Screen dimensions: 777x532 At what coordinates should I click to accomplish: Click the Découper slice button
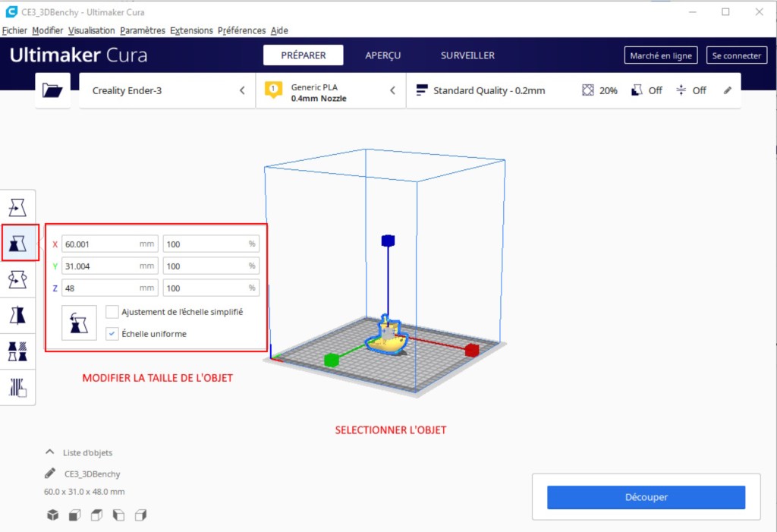646,497
